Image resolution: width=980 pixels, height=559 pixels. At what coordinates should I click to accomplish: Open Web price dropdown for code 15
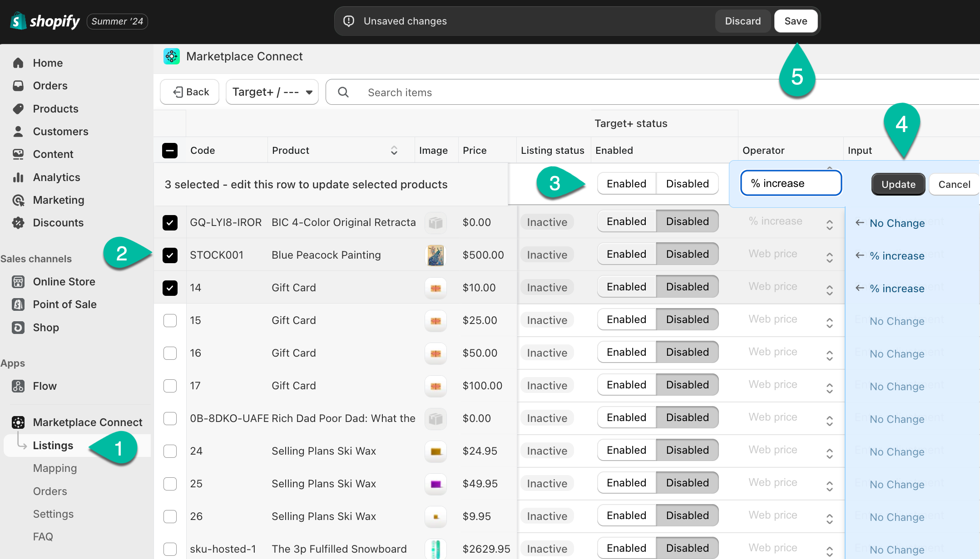(x=791, y=320)
